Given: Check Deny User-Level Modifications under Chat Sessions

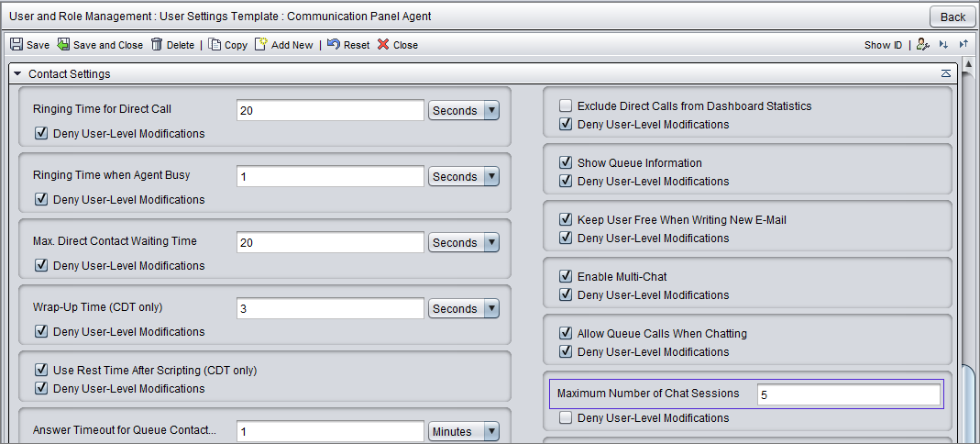Looking at the screenshot, I should pos(566,417).
